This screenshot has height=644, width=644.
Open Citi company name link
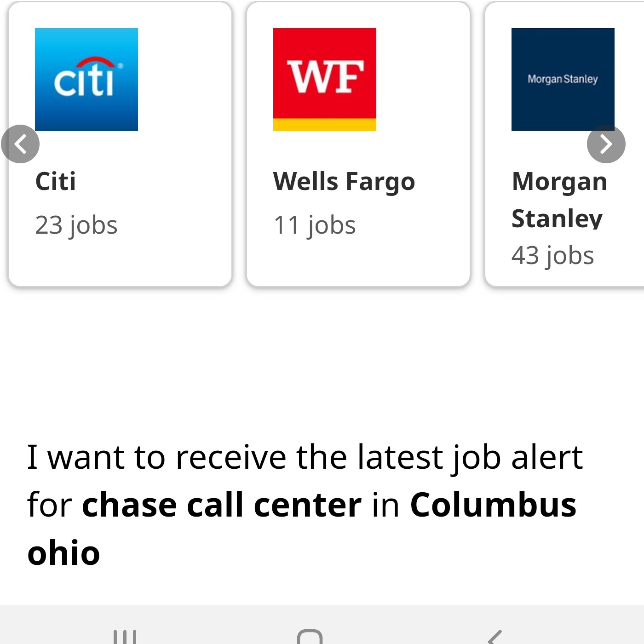tap(56, 181)
